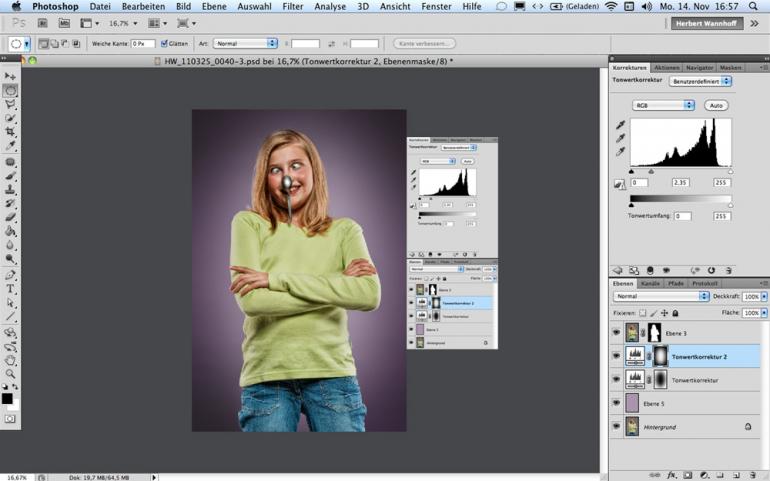Toggle the Glätten checkbox

coord(164,43)
